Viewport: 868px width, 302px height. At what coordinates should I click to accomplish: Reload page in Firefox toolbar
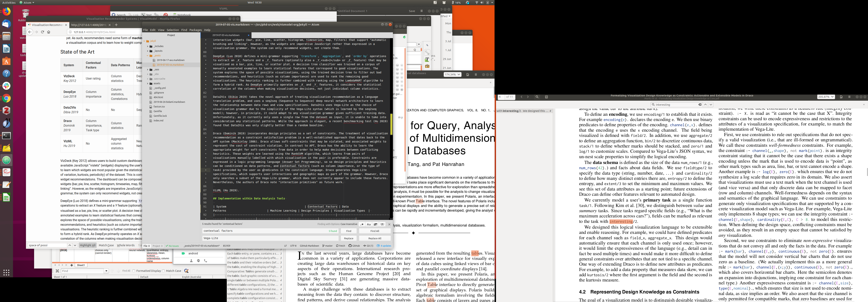(x=42, y=32)
